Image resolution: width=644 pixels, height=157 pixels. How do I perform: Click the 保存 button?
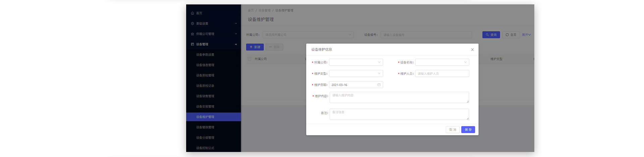click(x=468, y=130)
